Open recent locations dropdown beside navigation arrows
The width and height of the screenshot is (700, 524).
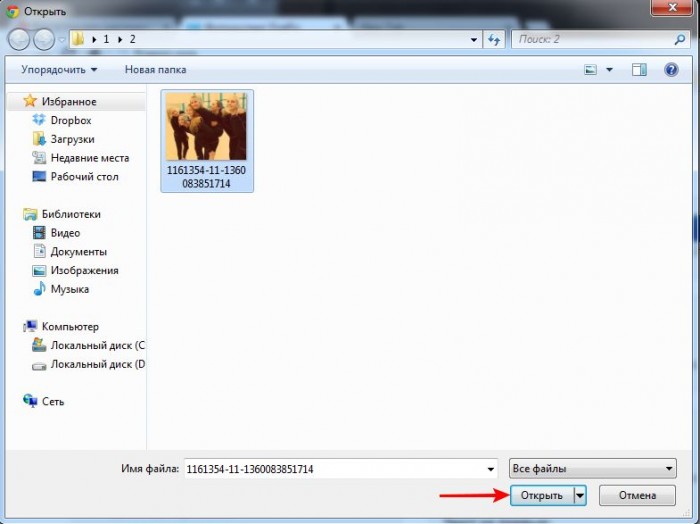pyautogui.click(x=62, y=40)
